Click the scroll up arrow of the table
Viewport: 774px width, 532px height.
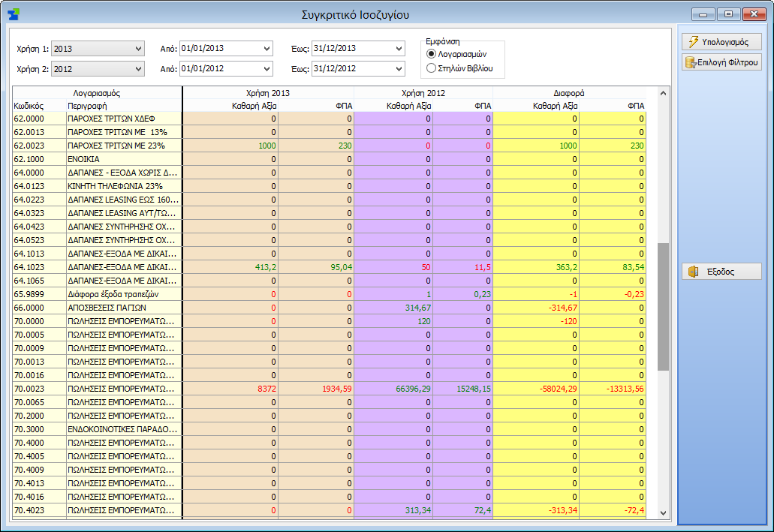click(x=663, y=93)
